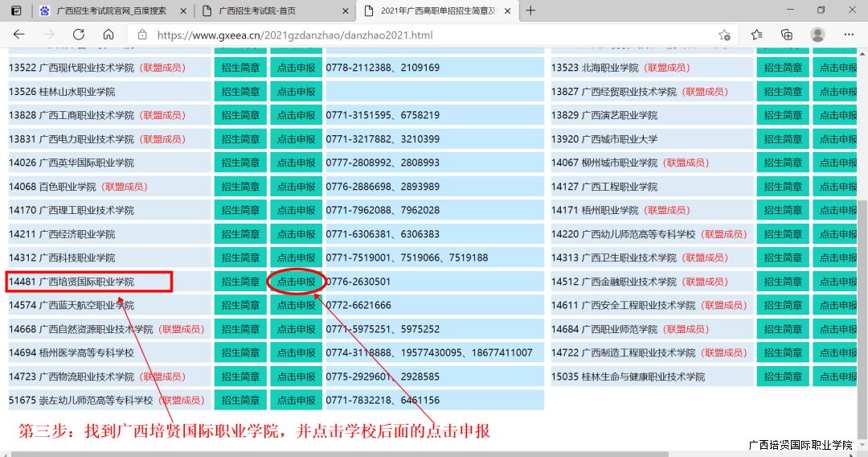
Task: Switch to 广西招生考试院-首页 tab
Action: pyautogui.click(x=269, y=10)
